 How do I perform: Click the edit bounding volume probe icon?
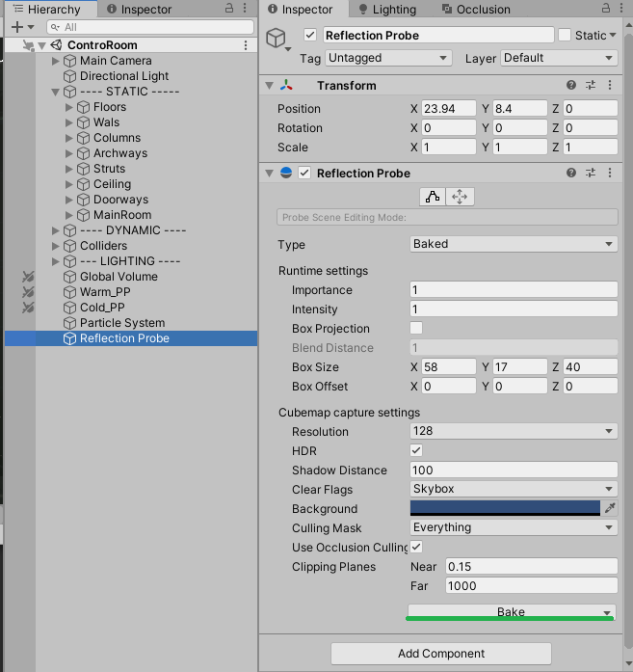[x=433, y=197]
